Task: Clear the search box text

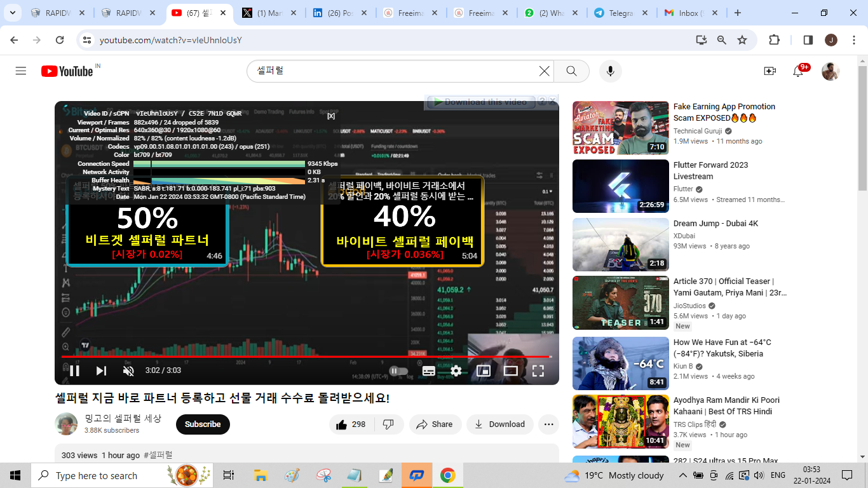Action: [545, 71]
